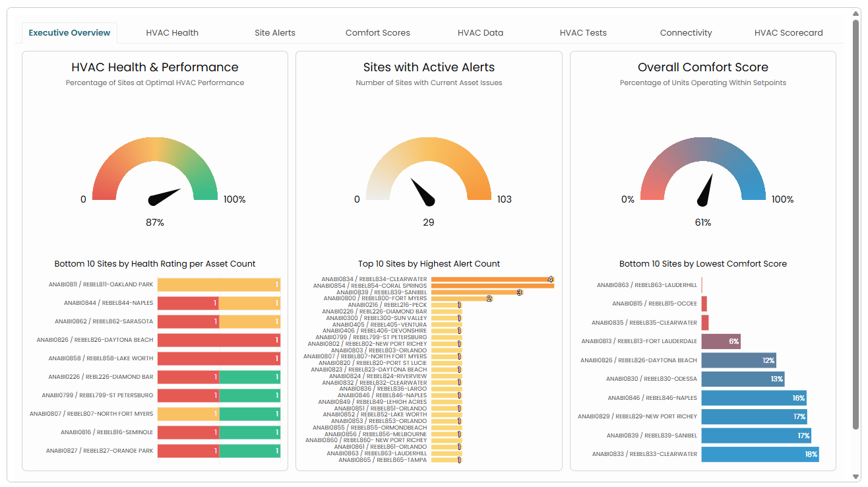This screenshot has width=868, height=487.
Task: Click the Overall Comfort Score title
Action: 703,67
